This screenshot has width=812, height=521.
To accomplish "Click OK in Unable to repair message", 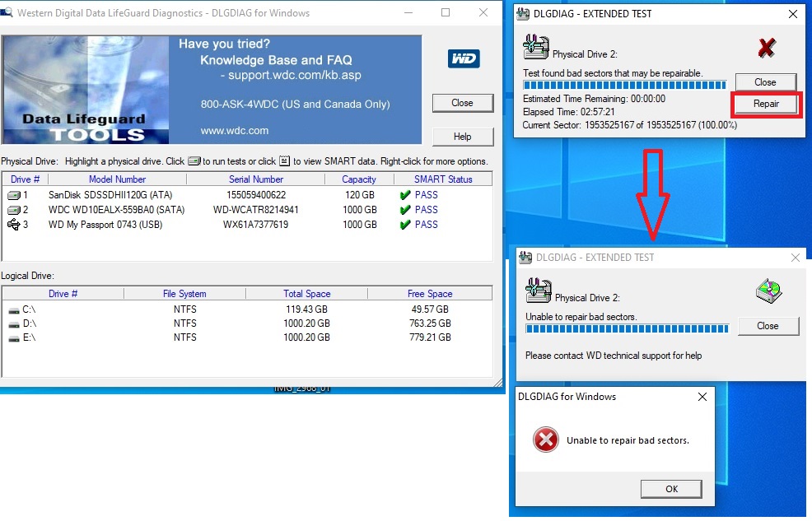I will [x=672, y=489].
